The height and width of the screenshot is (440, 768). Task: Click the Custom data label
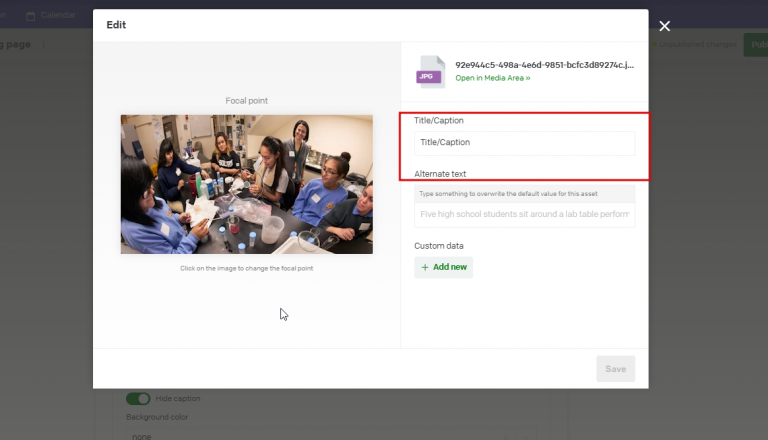coord(438,246)
